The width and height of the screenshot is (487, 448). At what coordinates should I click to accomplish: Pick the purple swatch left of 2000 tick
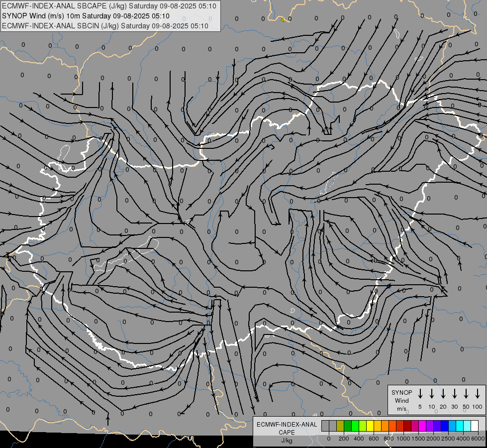429,426
